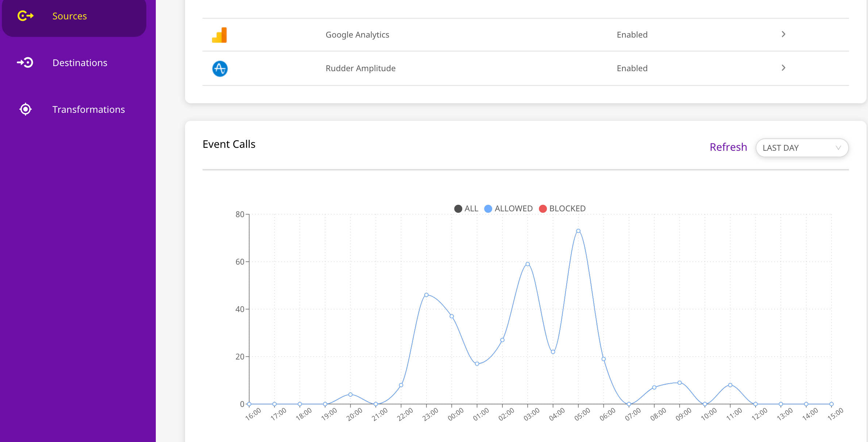Expand Google Analytics row chevron

(783, 34)
